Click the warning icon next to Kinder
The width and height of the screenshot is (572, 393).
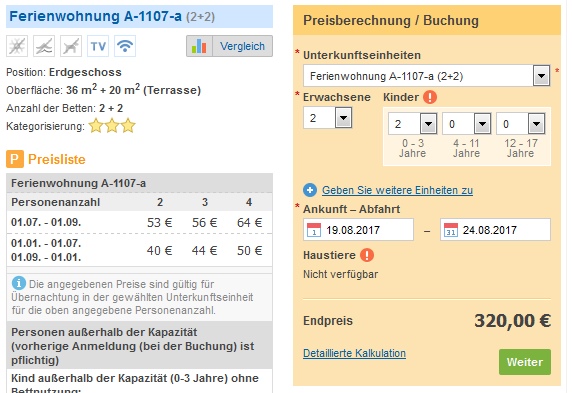click(430, 97)
